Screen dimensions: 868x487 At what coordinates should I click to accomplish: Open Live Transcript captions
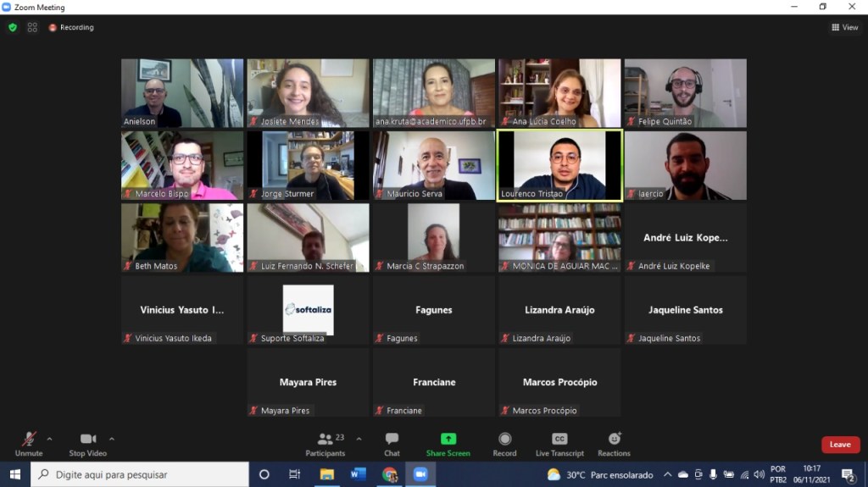pyautogui.click(x=559, y=443)
